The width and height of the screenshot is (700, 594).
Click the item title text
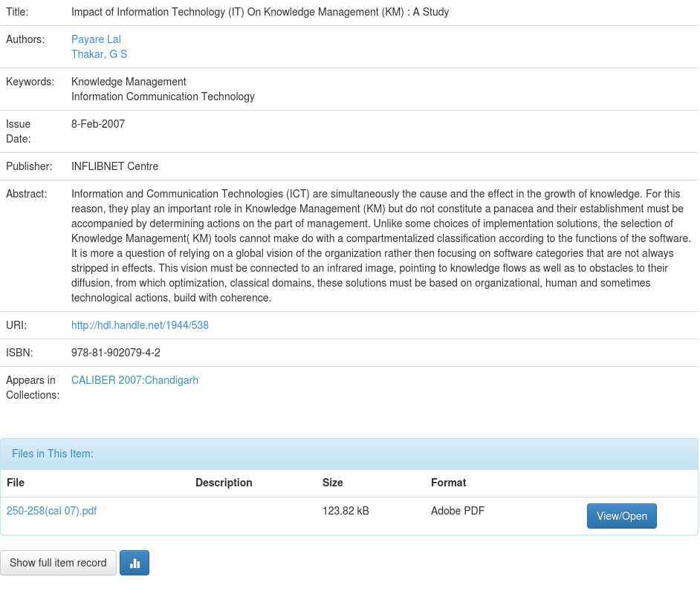tap(259, 12)
